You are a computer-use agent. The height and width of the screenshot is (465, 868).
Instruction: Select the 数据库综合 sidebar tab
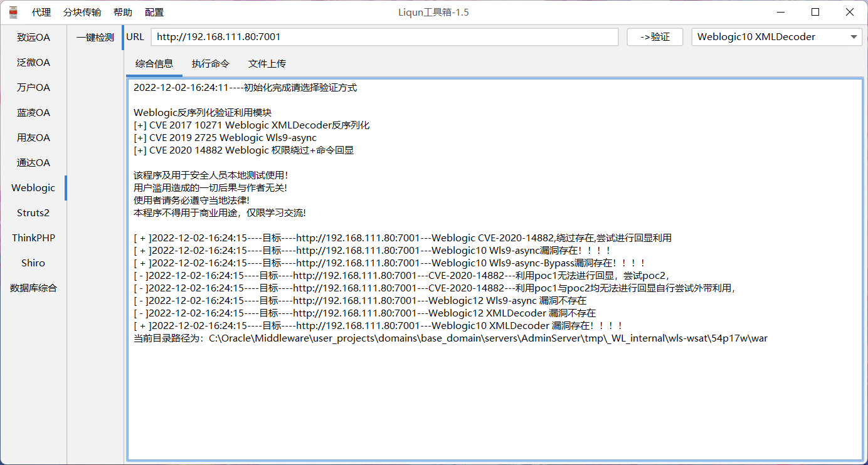(33, 288)
